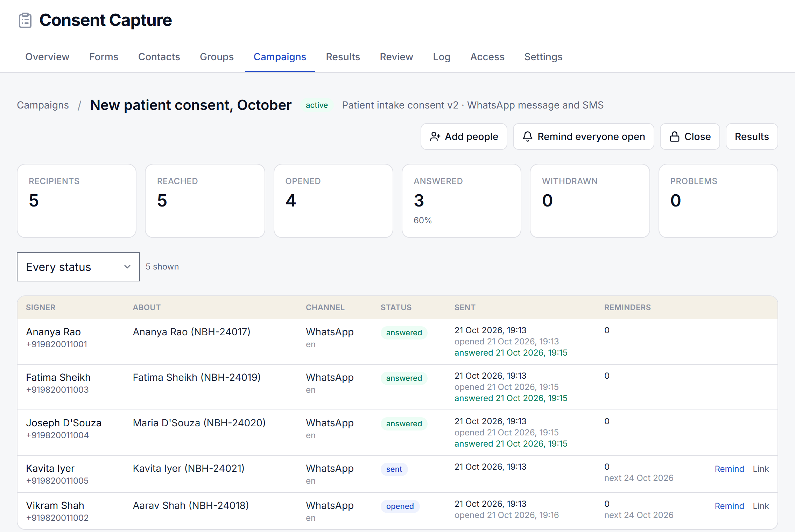The width and height of the screenshot is (795, 532).
Task: Select the Campaigns tab
Action: pyautogui.click(x=280, y=57)
